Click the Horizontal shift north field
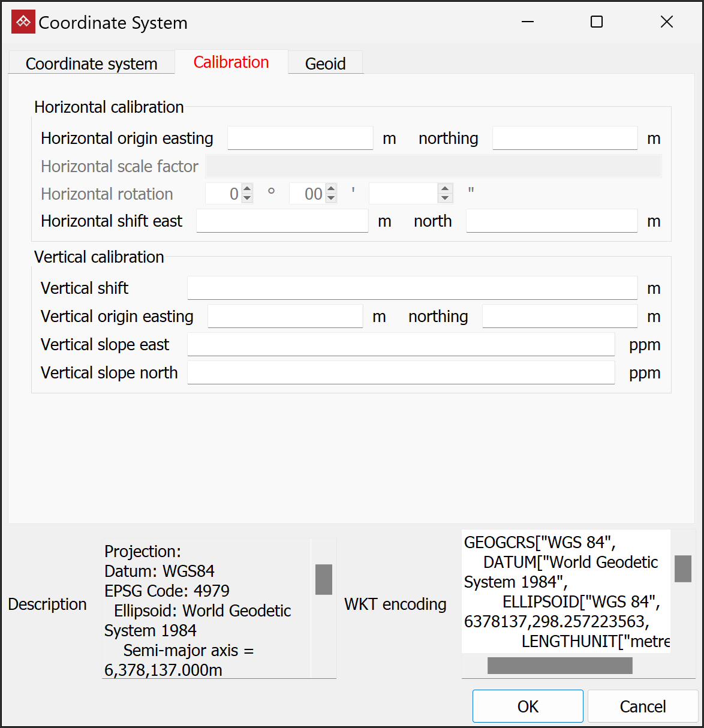This screenshot has height=728, width=704. coord(552,221)
